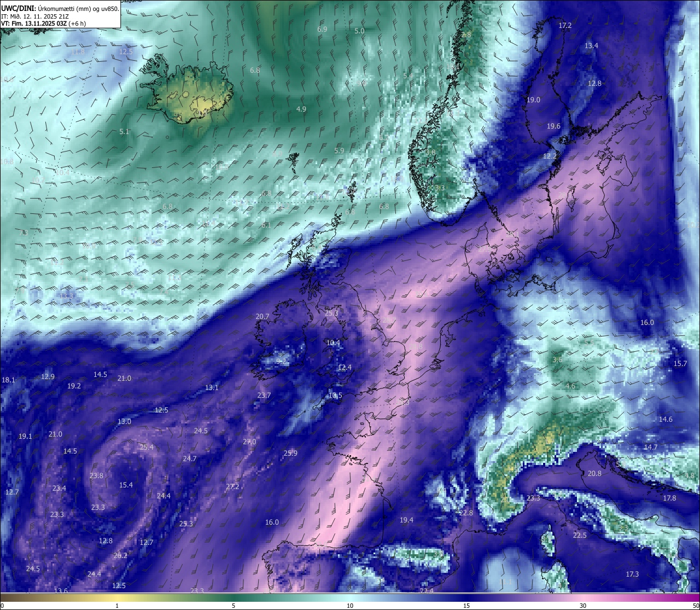Click the map value '12.9'
The height and width of the screenshot is (610, 700).
coord(48,377)
